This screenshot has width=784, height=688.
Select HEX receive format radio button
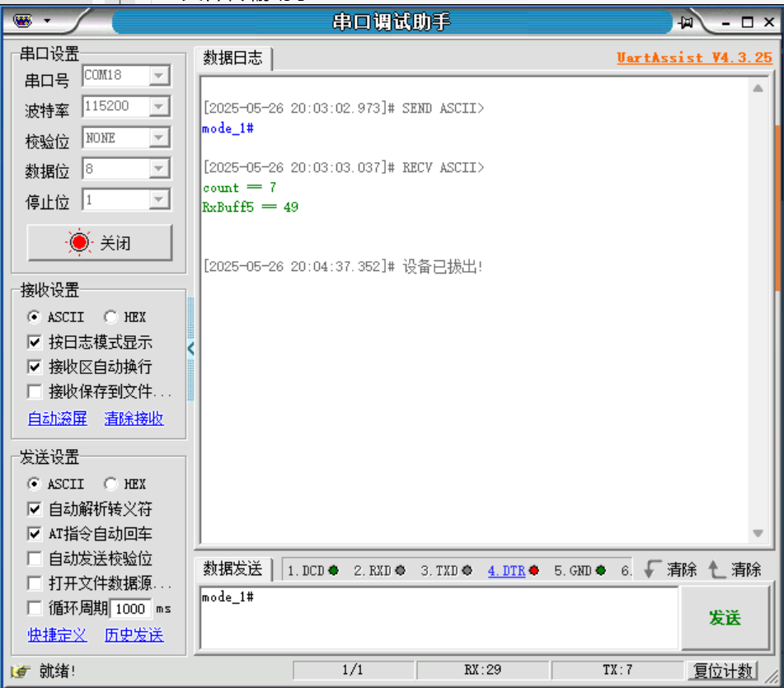click(110, 317)
